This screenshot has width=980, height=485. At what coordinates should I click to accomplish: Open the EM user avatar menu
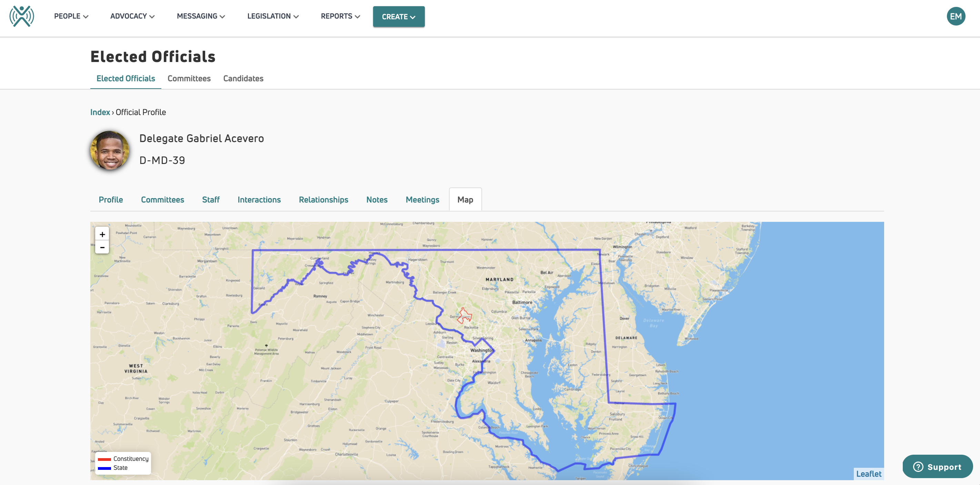pyautogui.click(x=957, y=16)
